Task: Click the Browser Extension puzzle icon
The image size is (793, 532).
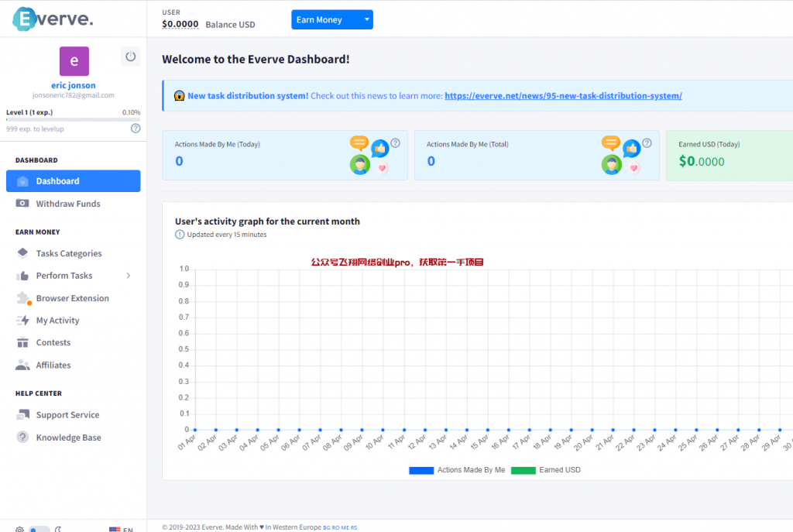Action: pyautogui.click(x=22, y=298)
